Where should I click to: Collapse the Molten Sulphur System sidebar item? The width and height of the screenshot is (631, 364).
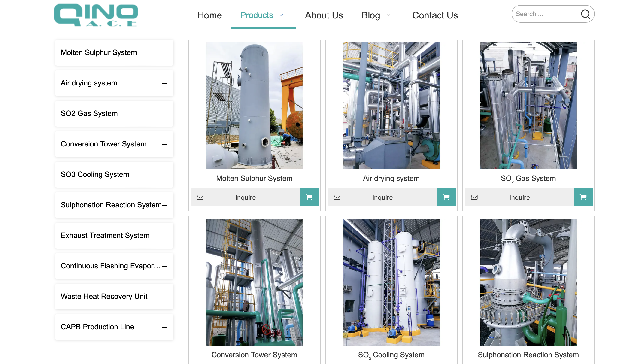coord(164,53)
